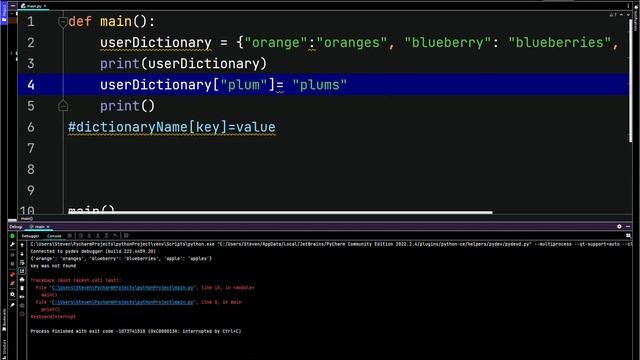The width and height of the screenshot is (640, 360).
Task: Open the Structure side tool window
Action: point(4,348)
